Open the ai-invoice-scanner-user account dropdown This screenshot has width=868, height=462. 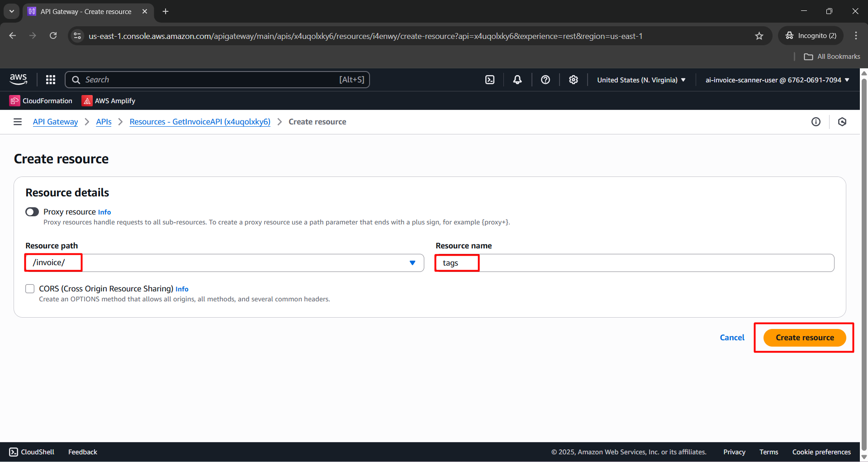776,80
